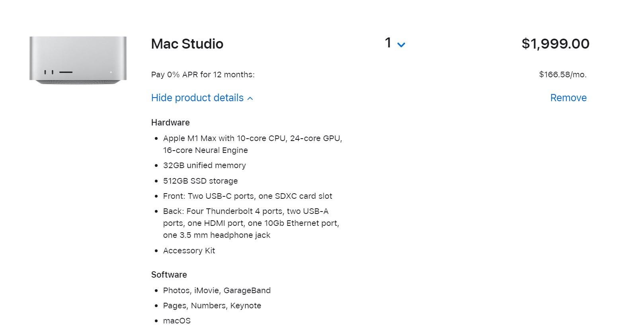Click the Pay 0% APR for 12 months text

203,74
